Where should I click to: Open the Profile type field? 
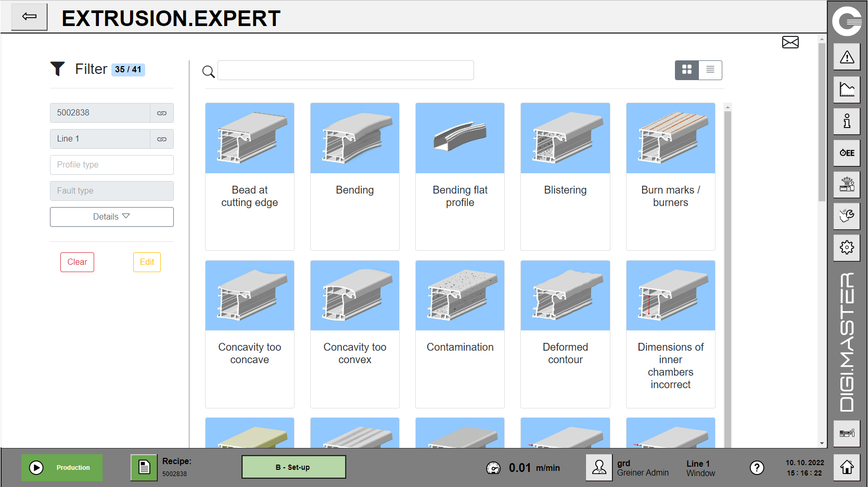tap(112, 165)
